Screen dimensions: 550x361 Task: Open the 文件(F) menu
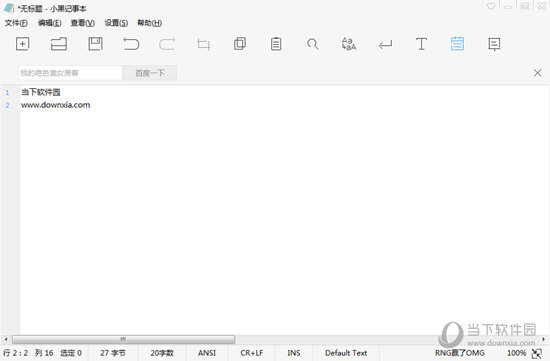(16, 23)
